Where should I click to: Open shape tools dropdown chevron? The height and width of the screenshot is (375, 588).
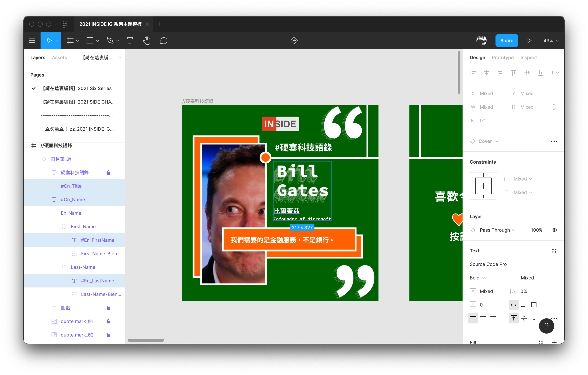click(97, 41)
